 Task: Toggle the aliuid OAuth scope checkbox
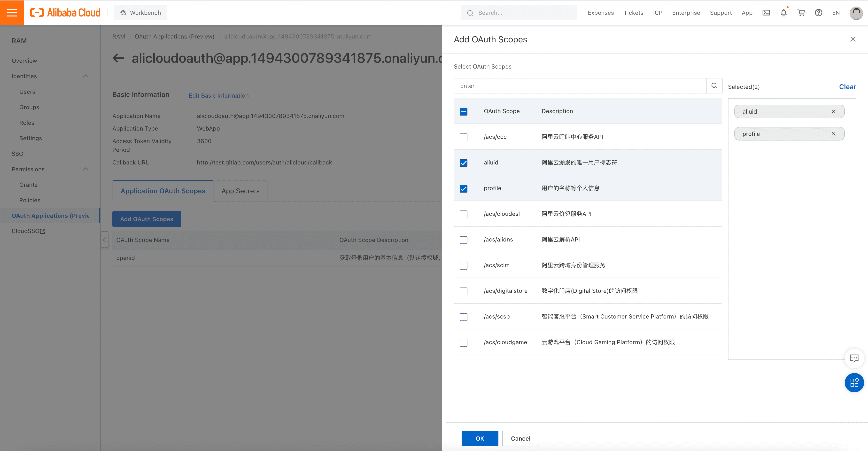[x=463, y=162]
